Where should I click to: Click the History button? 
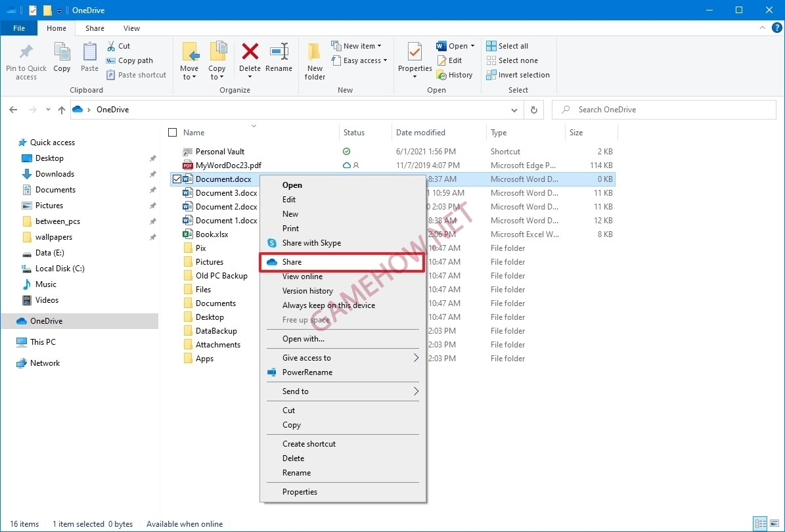(x=455, y=75)
